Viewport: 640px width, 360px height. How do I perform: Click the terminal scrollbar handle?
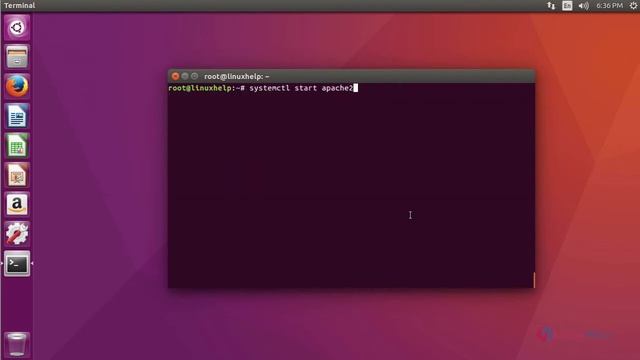[534, 280]
